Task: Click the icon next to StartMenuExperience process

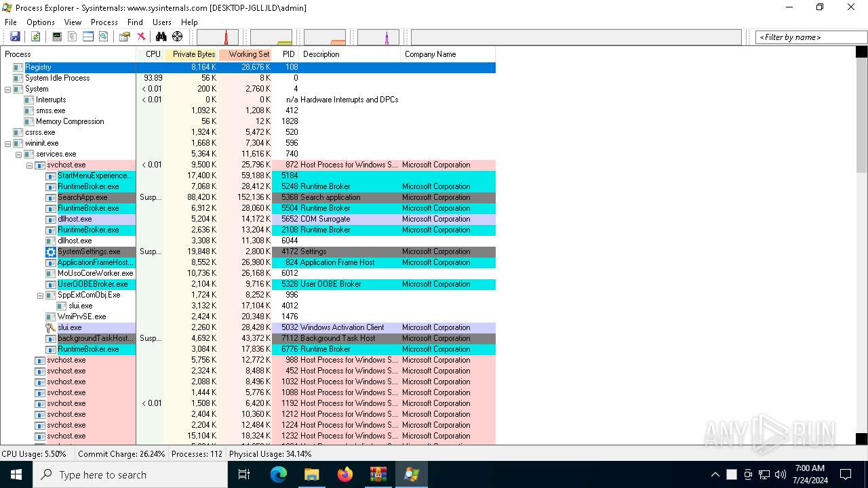Action: coord(51,176)
